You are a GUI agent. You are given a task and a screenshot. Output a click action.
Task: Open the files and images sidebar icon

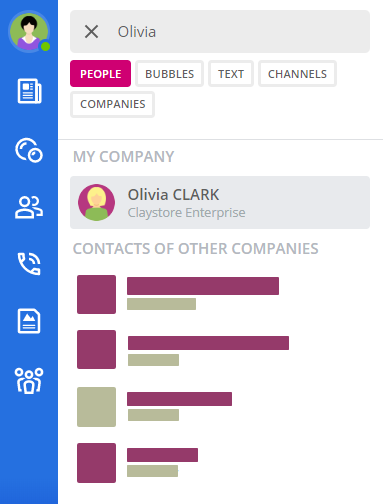click(x=29, y=321)
